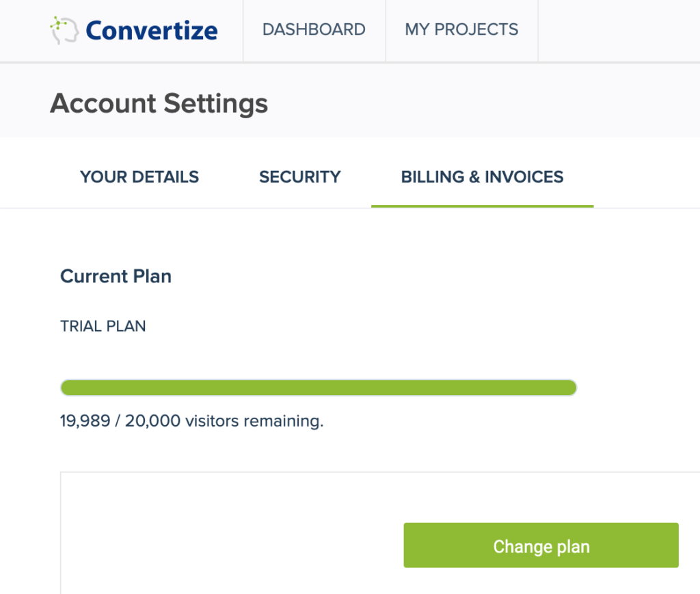Click the green visitors progress bar
700x594 pixels.
click(x=318, y=387)
